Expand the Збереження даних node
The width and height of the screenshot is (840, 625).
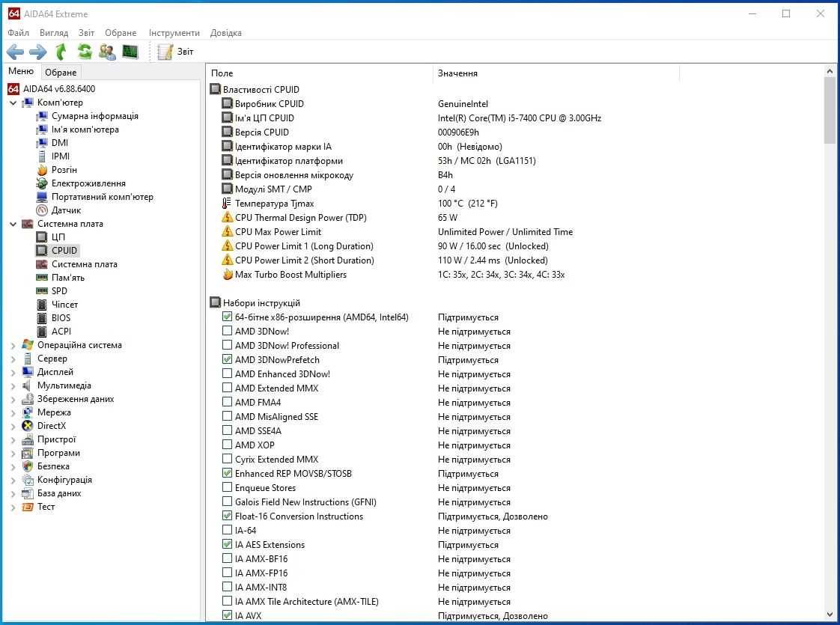(x=13, y=399)
